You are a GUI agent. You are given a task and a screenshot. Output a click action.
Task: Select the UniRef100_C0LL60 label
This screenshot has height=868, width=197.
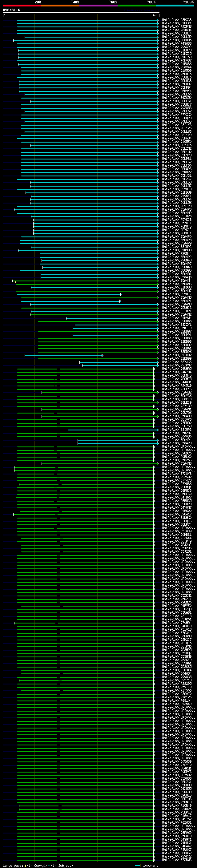coord(176,94)
